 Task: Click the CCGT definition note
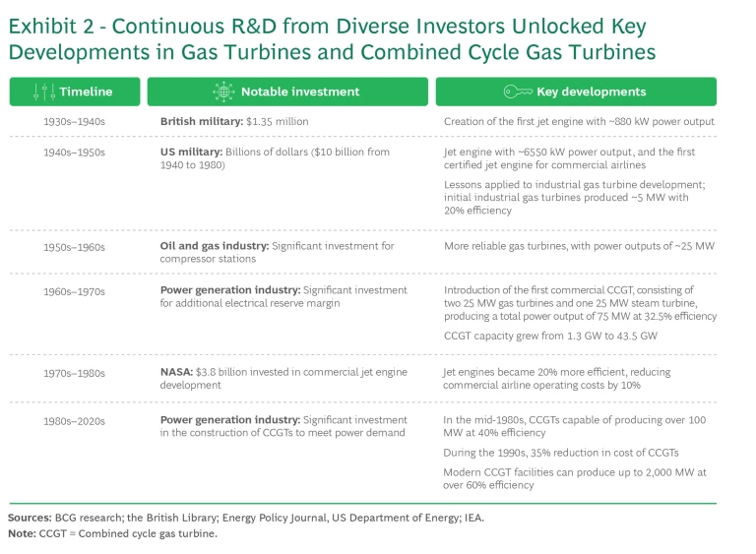[x=112, y=533]
